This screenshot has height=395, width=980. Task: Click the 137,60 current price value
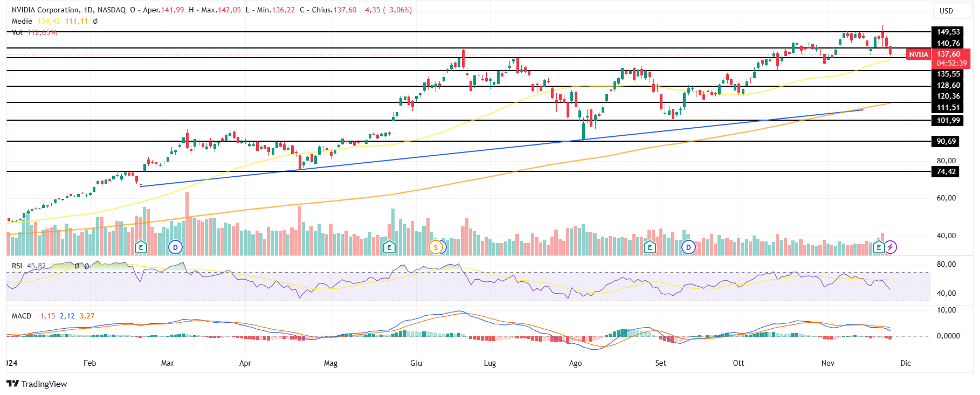click(x=948, y=54)
